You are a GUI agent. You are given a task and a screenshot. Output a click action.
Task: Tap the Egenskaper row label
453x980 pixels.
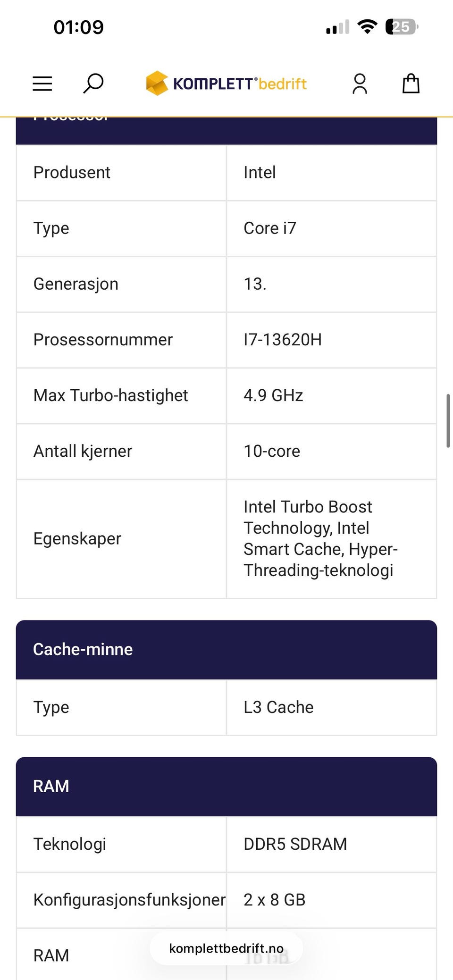click(x=77, y=539)
